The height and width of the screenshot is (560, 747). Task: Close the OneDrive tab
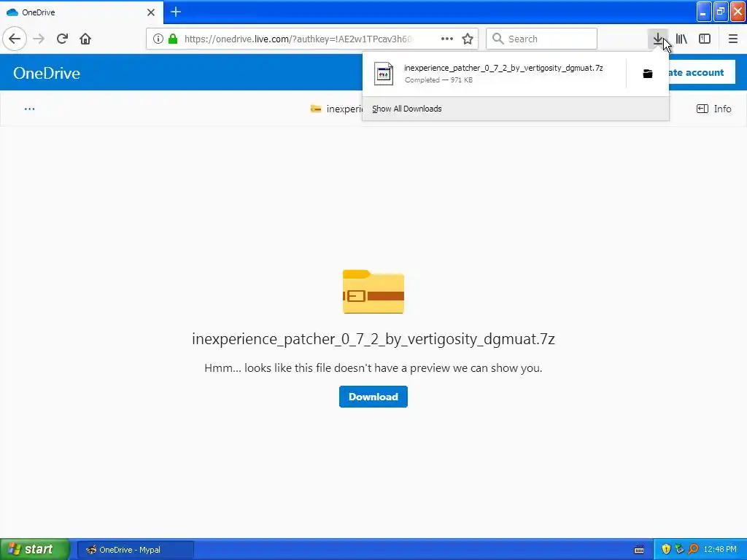(151, 12)
